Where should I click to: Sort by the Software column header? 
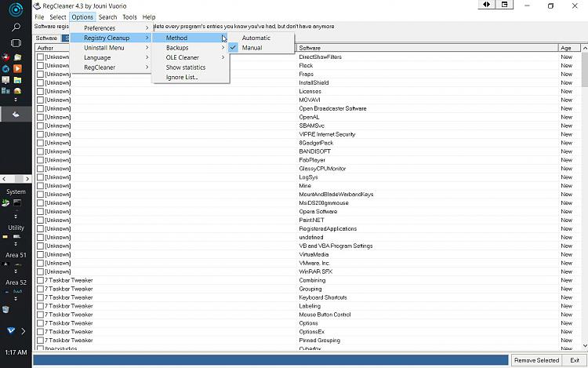point(426,48)
